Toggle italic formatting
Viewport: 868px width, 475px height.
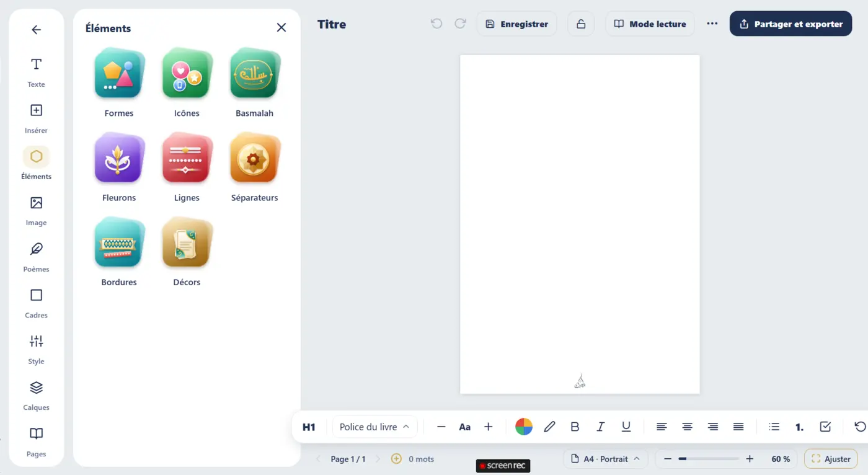600,427
